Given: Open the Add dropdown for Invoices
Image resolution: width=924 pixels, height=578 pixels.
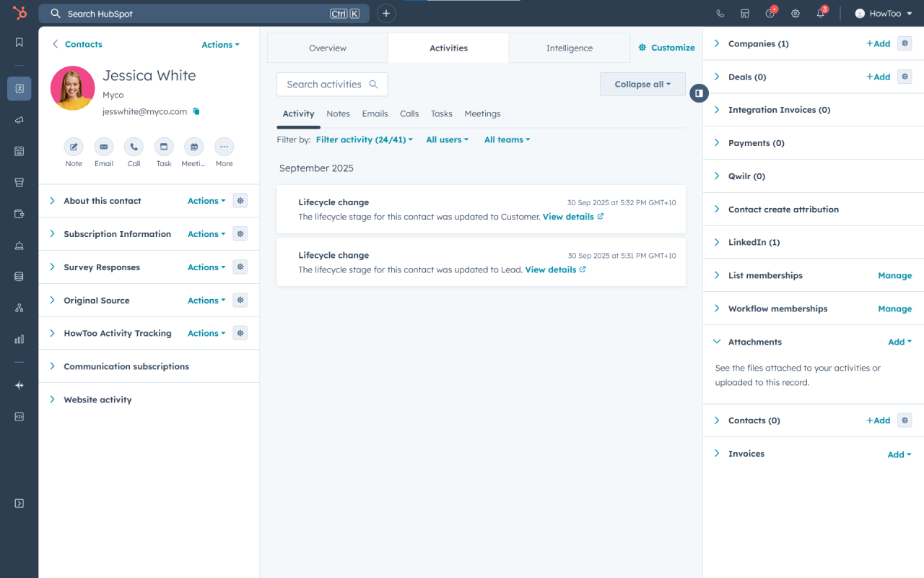Looking at the screenshot, I should pos(899,454).
